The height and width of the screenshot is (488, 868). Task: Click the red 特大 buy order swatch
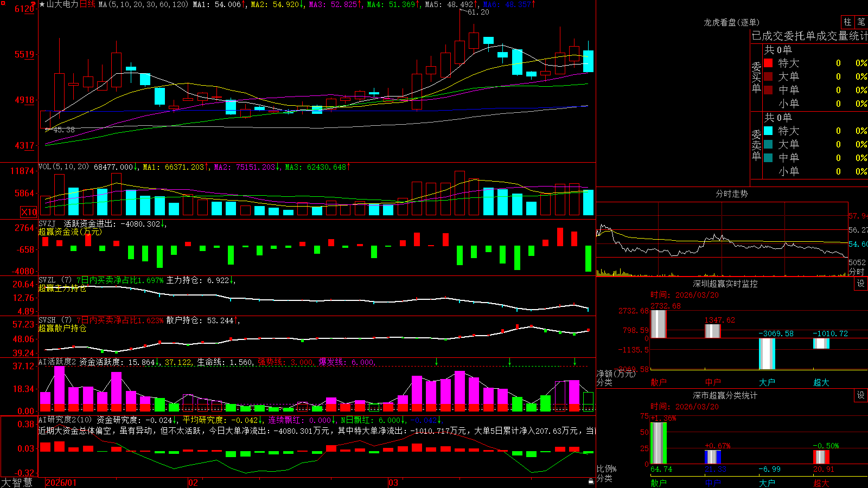coord(768,63)
